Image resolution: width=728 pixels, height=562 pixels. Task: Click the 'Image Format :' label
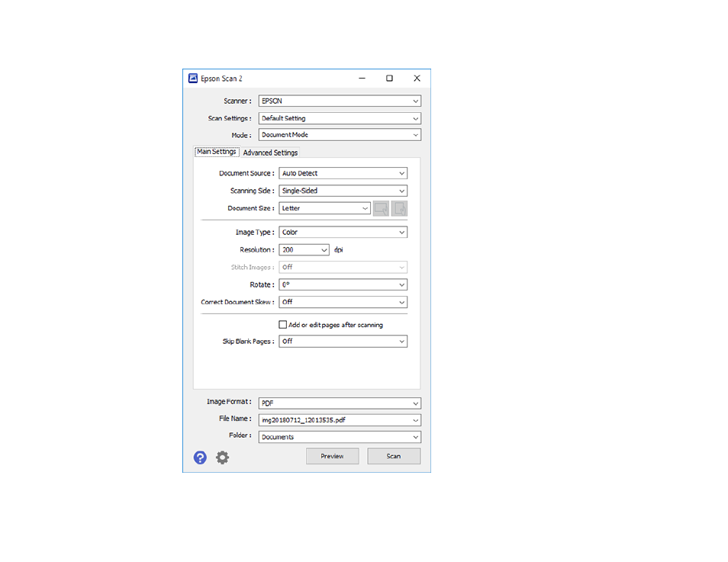[x=229, y=402]
